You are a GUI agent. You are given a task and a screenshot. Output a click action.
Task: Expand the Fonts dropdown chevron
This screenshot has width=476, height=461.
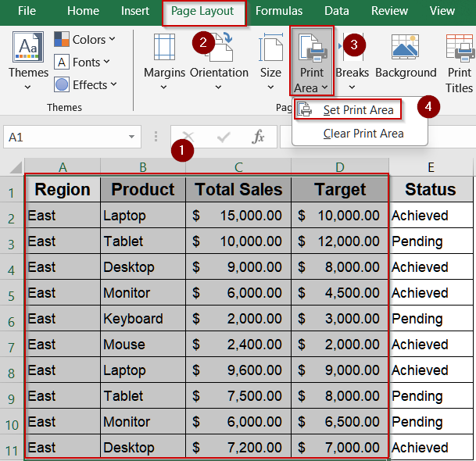click(x=106, y=62)
